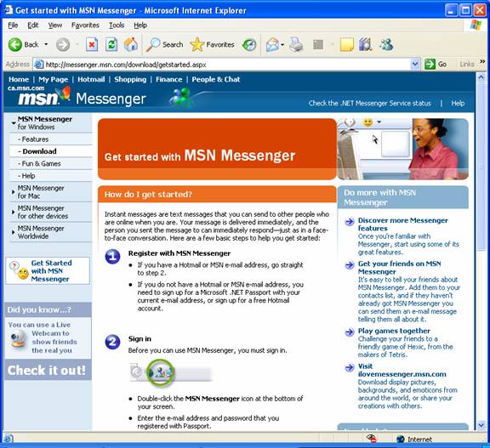
Task: Launch Messenger via the buddies toolbar icon
Action: 386,45
